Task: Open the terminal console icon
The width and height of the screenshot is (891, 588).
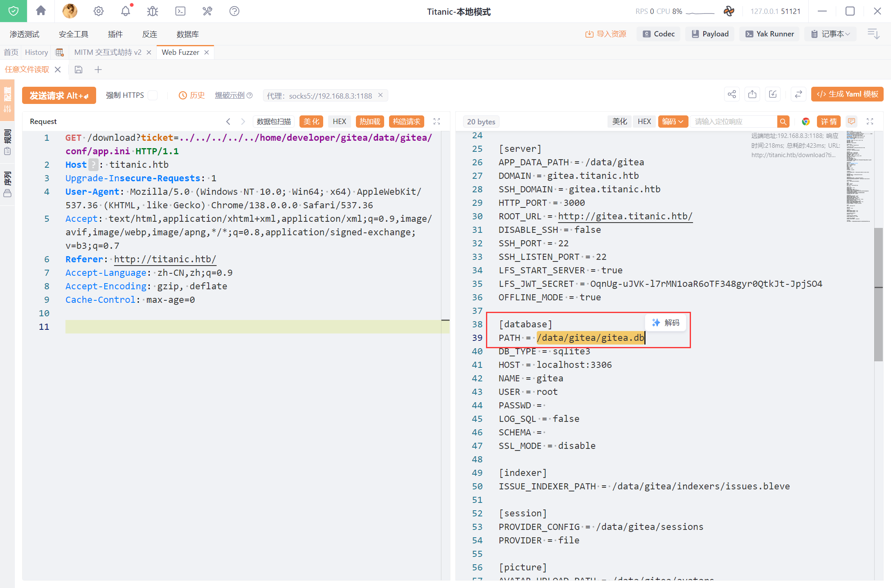Action: click(x=180, y=11)
